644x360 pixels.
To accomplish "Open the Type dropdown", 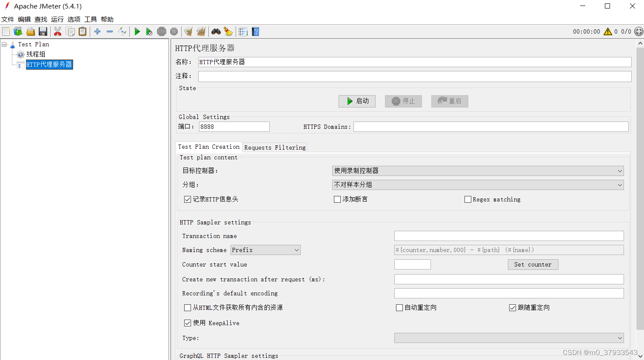I will (x=509, y=338).
